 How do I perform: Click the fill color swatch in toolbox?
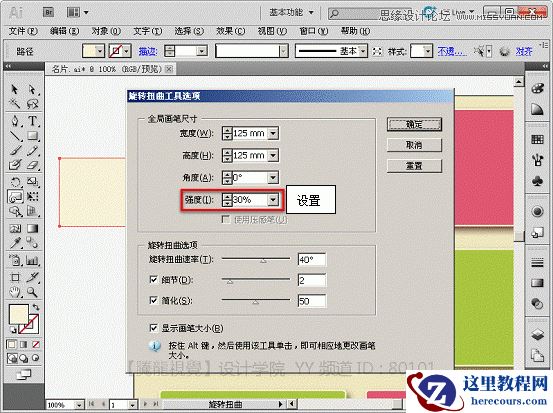(x=18, y=314)
